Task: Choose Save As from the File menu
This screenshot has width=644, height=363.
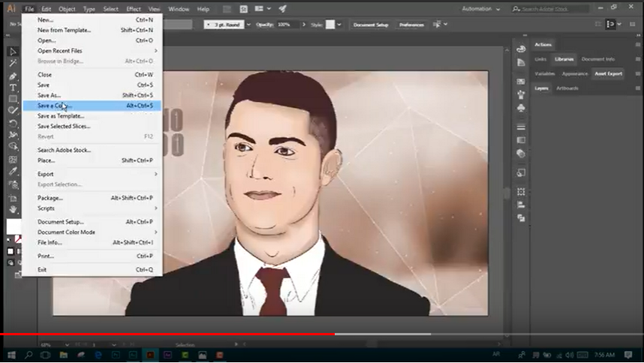Action: (92, 95)
